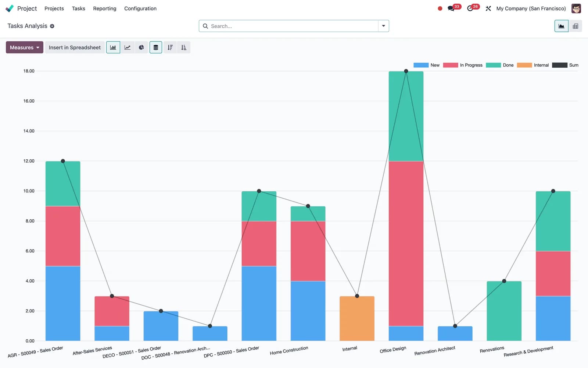
Task: Switch to pivot table view
Action: point(576,26)
